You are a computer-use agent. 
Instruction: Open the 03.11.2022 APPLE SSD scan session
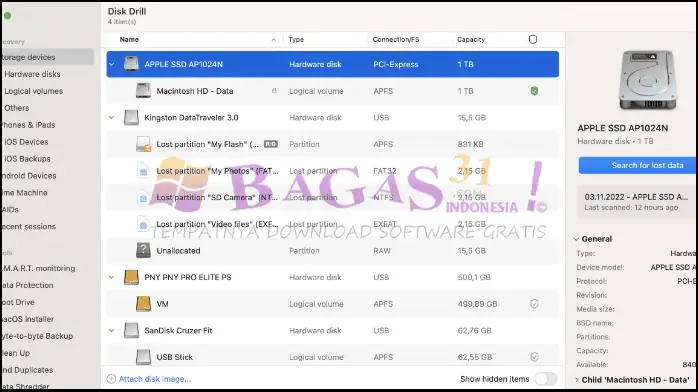click(x=637, y=202)
